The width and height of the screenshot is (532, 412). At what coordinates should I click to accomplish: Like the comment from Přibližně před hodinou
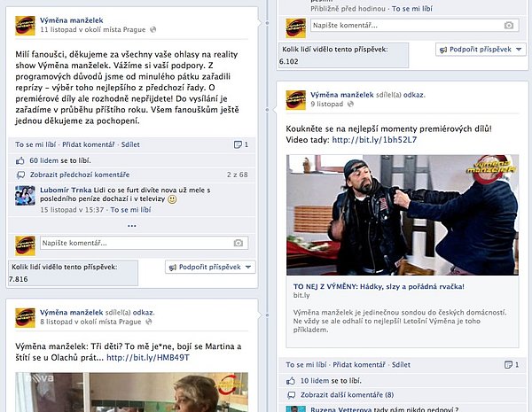pos(412,9)
